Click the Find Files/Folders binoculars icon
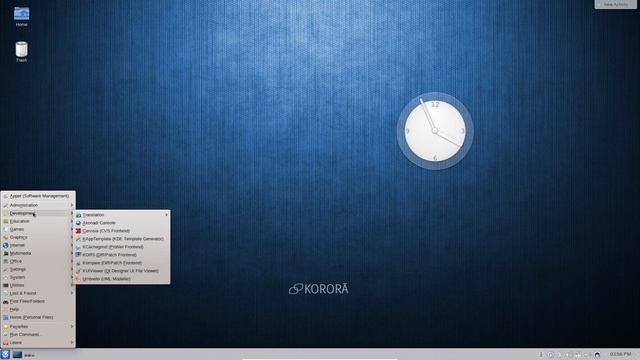This screenshot has width=640, height=360. tap(5, 301)
